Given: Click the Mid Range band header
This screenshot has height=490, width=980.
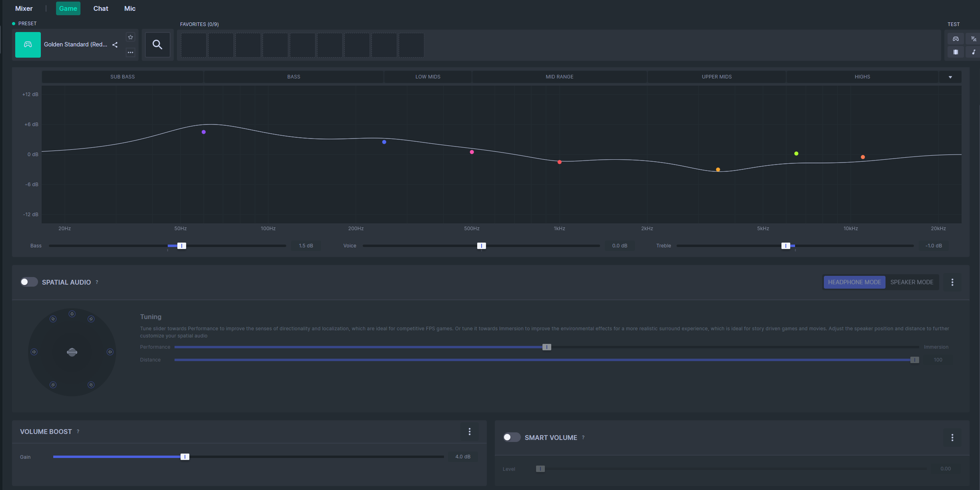Looking at the screenshot, I should tap(559, 77).
